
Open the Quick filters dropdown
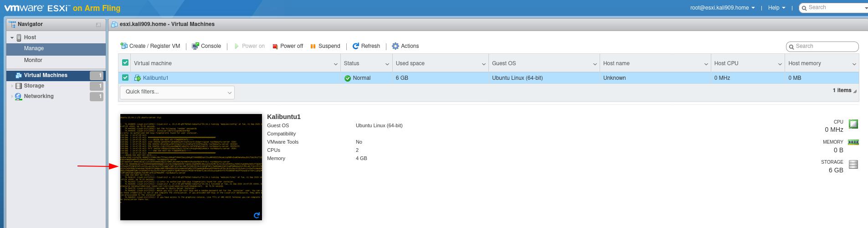[177, 92]
